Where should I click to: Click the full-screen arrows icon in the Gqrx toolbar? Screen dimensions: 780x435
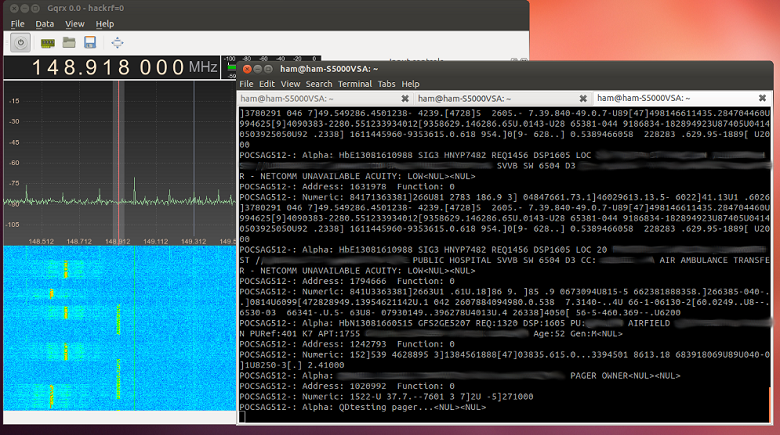tap(117, 42)
